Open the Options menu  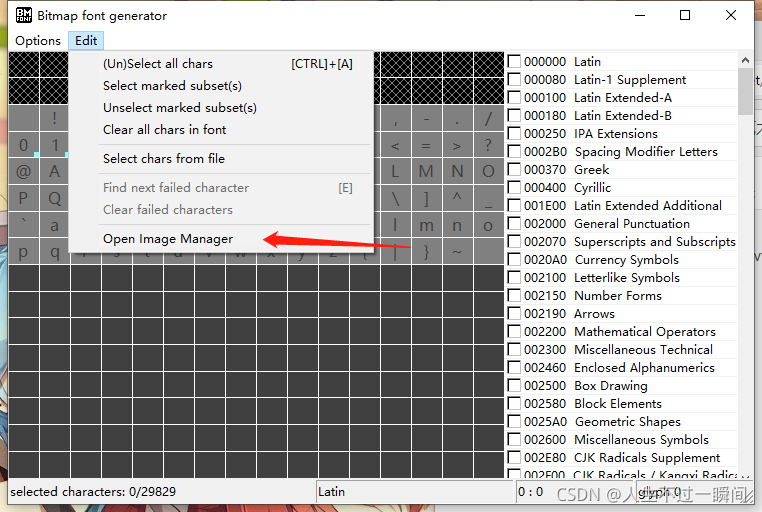tap(38, 41)
